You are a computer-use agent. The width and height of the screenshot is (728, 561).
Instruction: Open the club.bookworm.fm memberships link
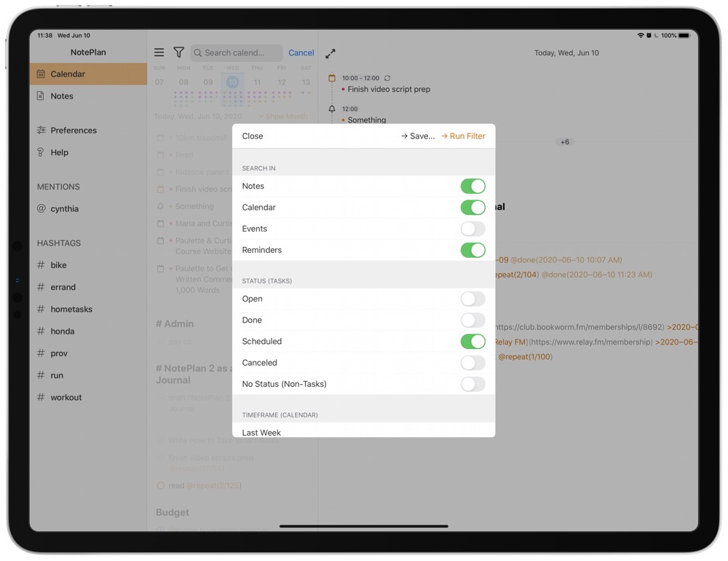click(x=579, y=327)
